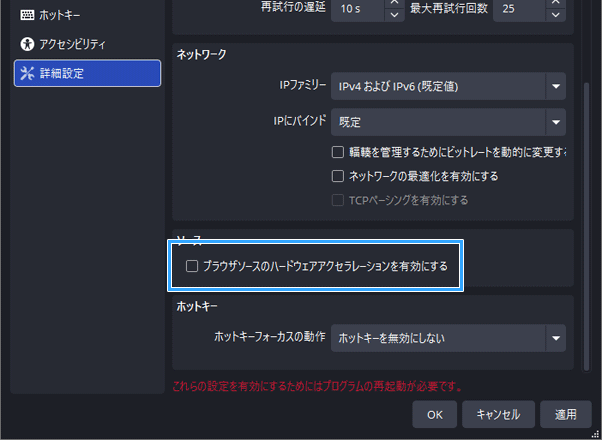Click the キャンセル button
The height and width of the screenshot is (440, 602).
coord(498,414)
